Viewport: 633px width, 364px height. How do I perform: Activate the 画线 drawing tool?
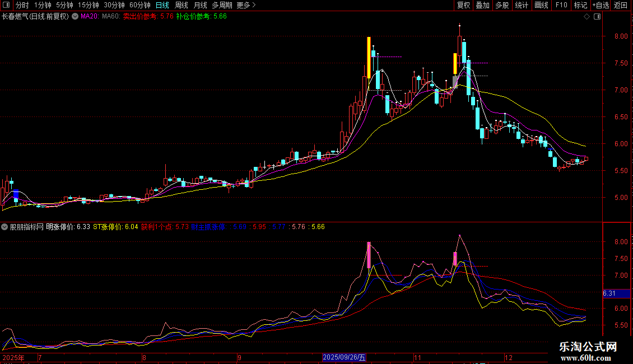click(x=541, y=5)
